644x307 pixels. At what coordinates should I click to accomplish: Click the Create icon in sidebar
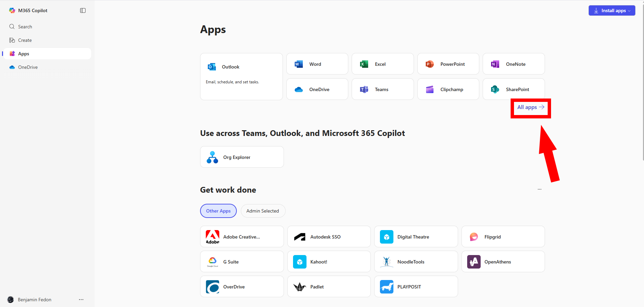12,40
